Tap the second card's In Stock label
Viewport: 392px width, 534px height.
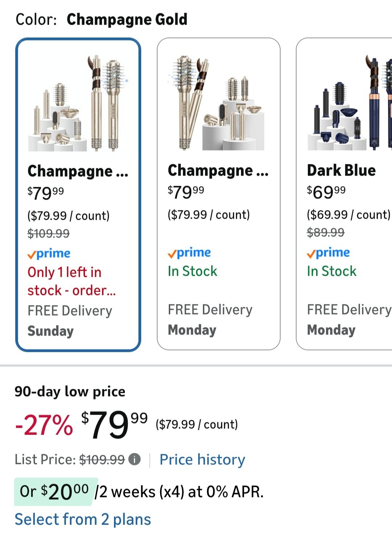pyautogui.click(x=192, y=271)
